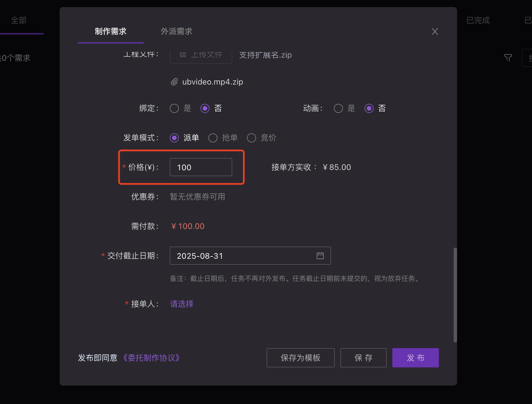Click the ¥85.00 接单方实收 value
The height and width of the screenshot is (404, 532).
point(337,167)
